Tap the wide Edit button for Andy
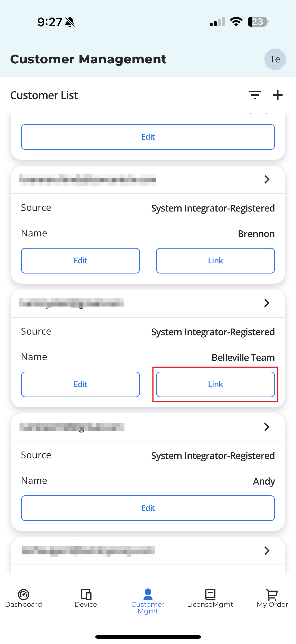Viewport: 296px width, 644px height. point(148,508)
